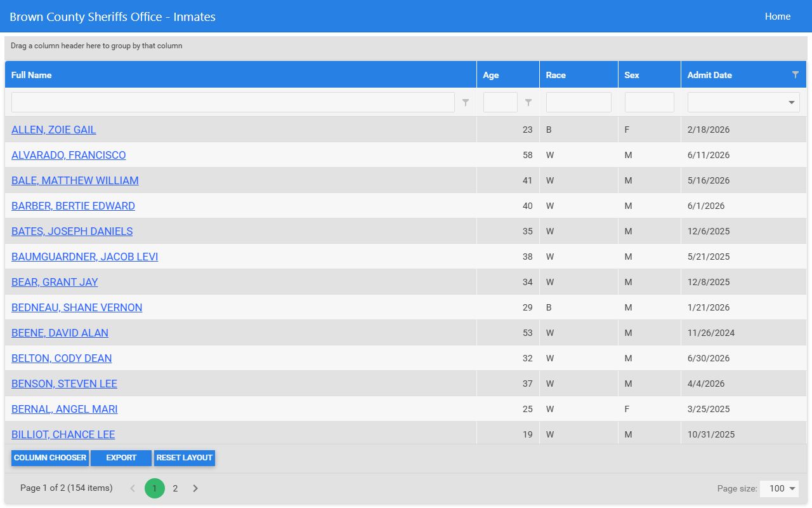The image size is (812, 508).
Task: Go to the next page arrow
Action: [195, 488]
